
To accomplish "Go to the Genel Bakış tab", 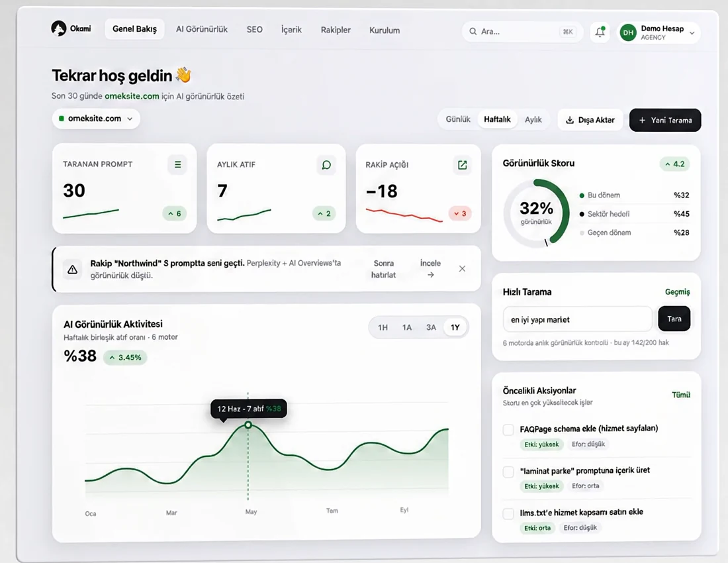I will coord(134,28).
